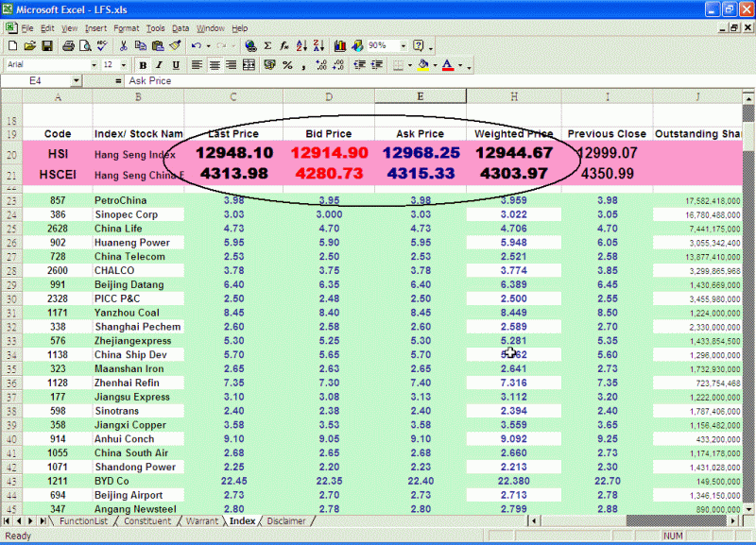
Task: Expand the font size dropdown
Action: (x=124, y=65)
